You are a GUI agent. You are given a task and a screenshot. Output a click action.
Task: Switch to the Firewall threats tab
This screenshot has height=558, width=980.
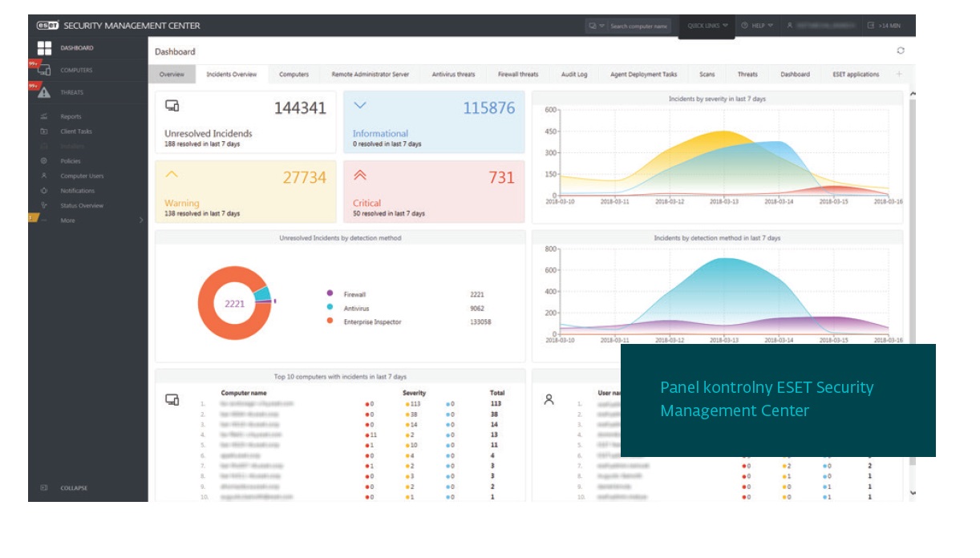pyautogui.click(x=518, y=74)
